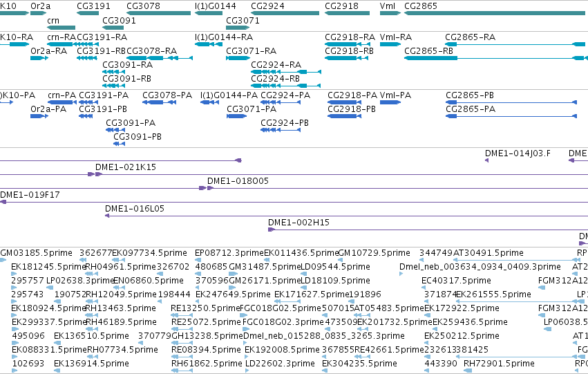
Task: Click the EC40317.5prime EST label
Action: click(457, 281)
